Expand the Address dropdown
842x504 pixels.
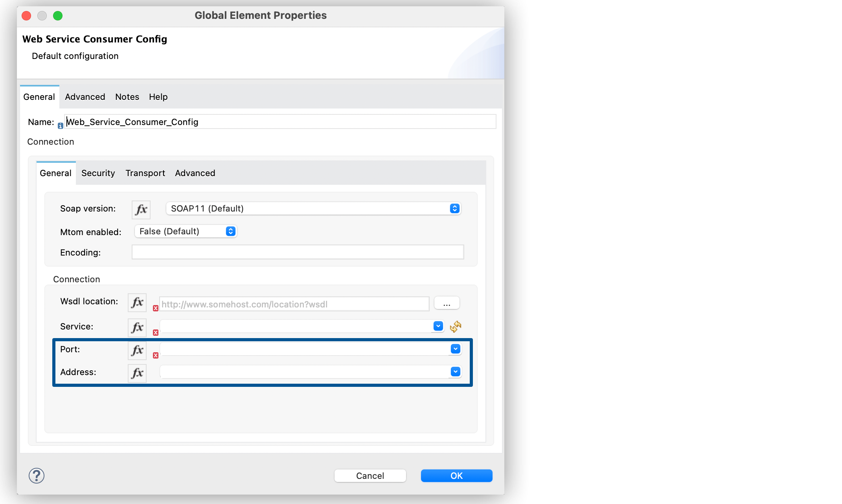pos(455,372)
